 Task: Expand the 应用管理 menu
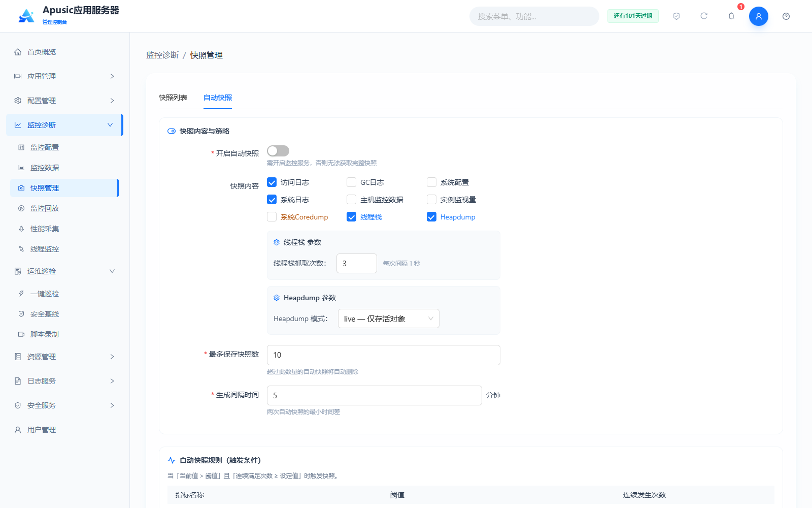pos(64,76)
